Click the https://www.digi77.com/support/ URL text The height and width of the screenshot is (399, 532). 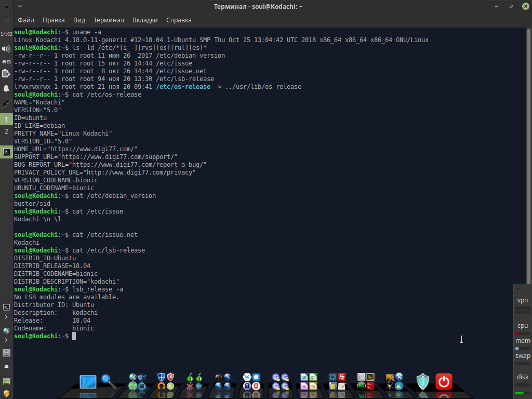click(x=118, y=157)
